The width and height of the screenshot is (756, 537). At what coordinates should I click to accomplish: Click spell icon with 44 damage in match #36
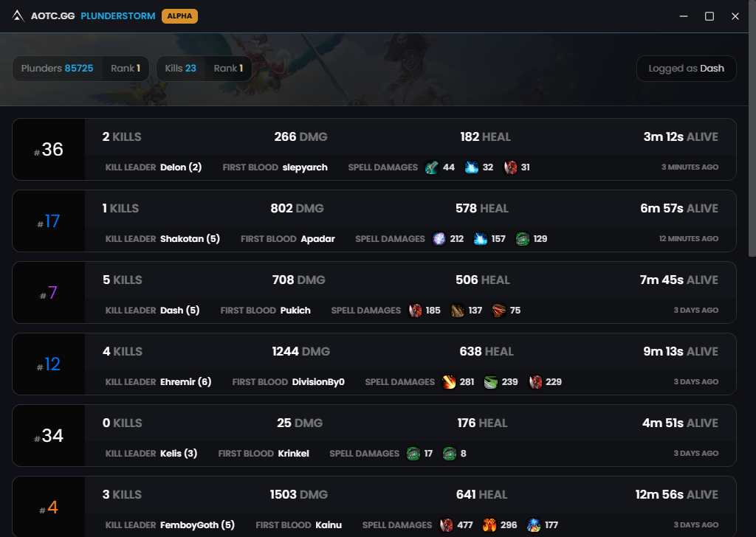(432, 167)
